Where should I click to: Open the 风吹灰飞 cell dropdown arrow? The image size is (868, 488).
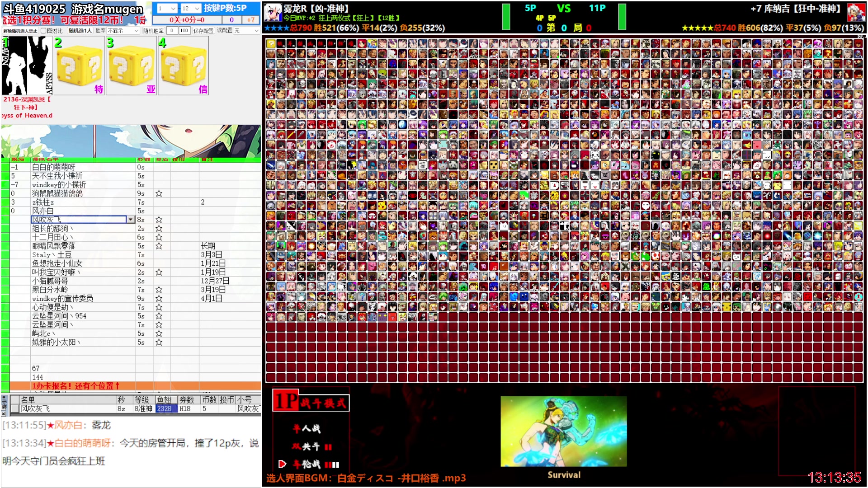click(x=131, y=220)
